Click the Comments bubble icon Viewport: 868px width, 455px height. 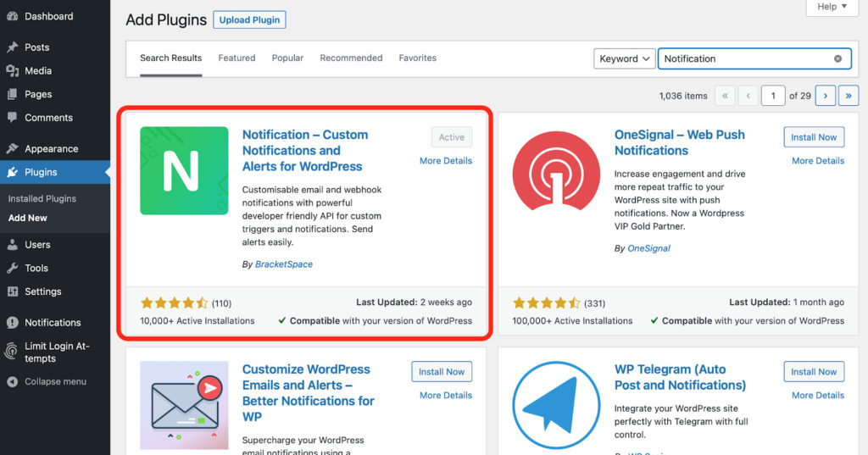[12, 117]
